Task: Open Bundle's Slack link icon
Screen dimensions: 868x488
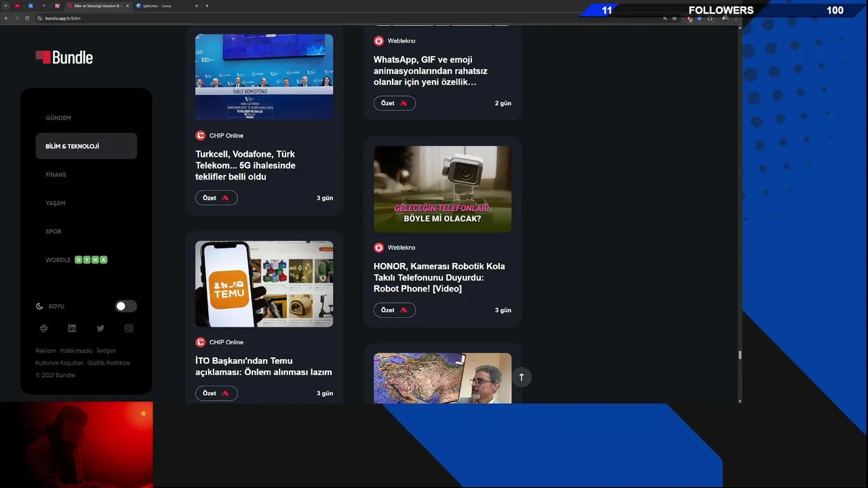Action: [x=43, y=328]
